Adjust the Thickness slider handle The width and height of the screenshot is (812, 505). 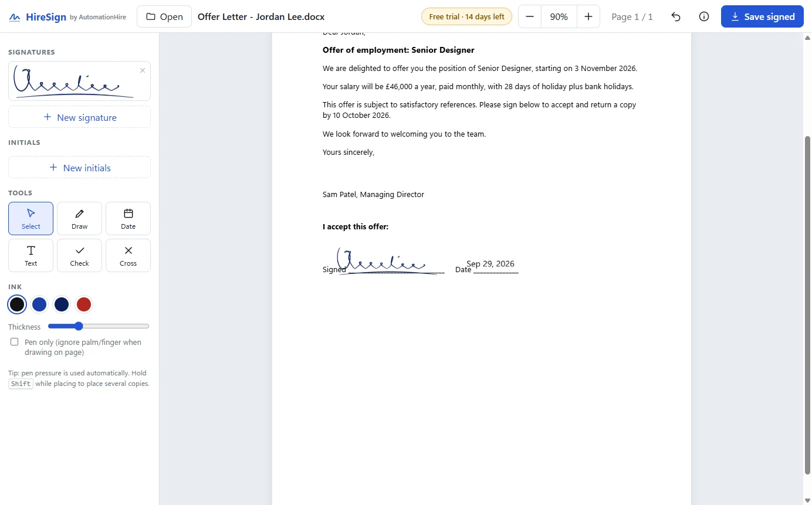pos(79,326)
